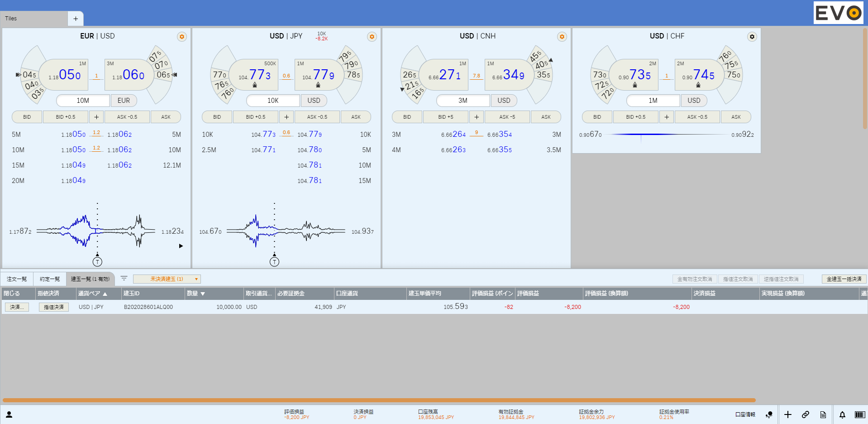Viewport: 868px width, 424px height.
Task: Toggle USD currency button on USD/JPY tile
Action: tap(314, 101)
